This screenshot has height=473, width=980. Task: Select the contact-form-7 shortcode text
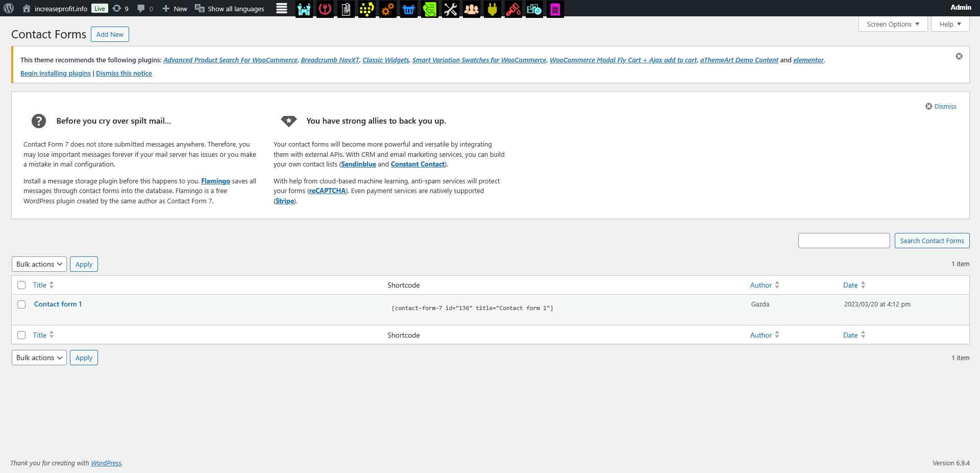(x=472, y=308)
